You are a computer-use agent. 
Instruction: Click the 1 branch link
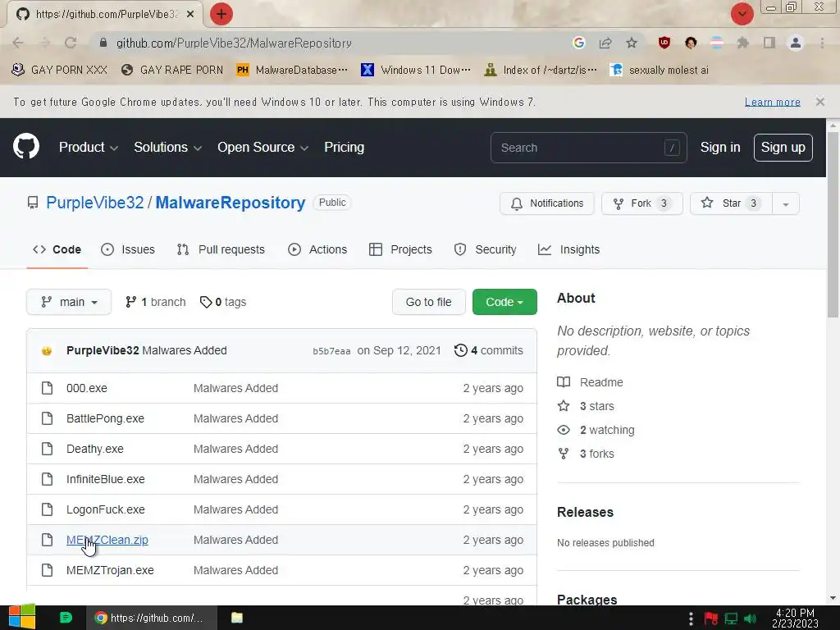pyautogui.click(x=155, y=302)
